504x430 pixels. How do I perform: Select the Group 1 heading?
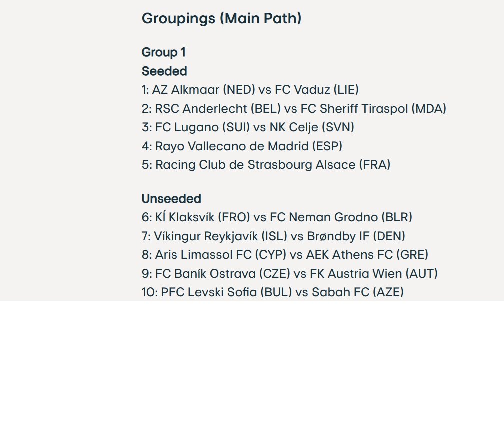click(x=164, y=52)
